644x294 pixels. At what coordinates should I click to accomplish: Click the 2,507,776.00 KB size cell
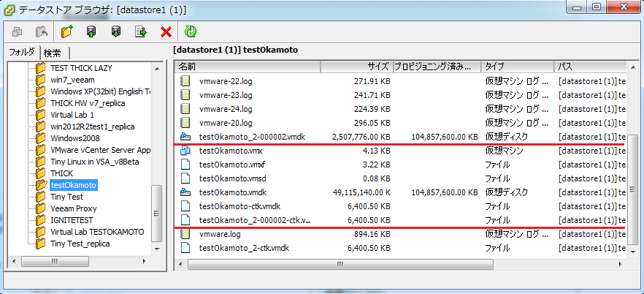[361, 137]
